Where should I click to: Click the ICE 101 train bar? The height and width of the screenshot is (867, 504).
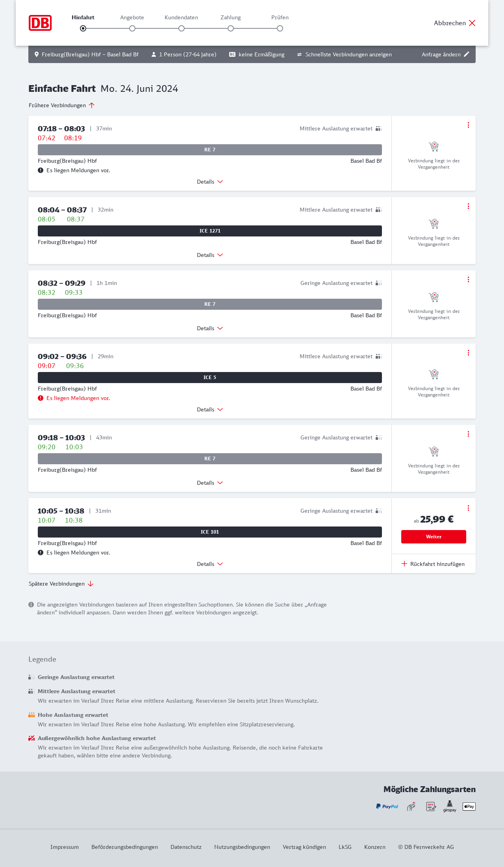(x=210, y=532)
